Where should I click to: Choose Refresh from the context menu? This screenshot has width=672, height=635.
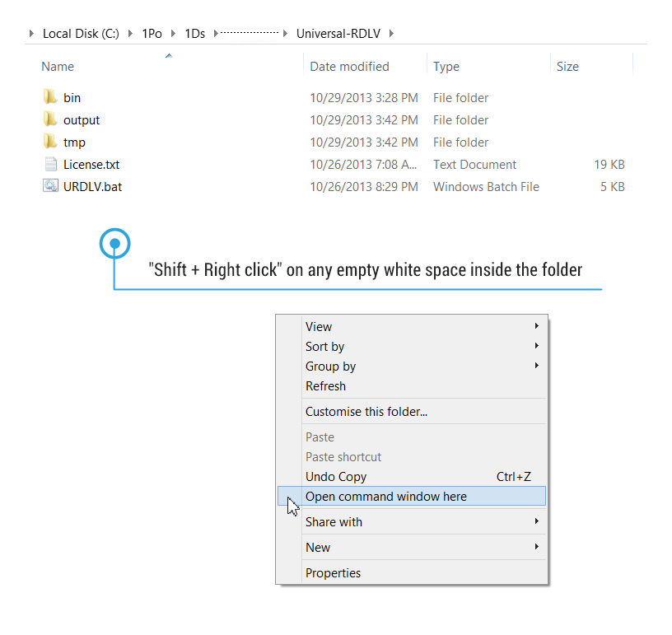(x=325, y=385)
